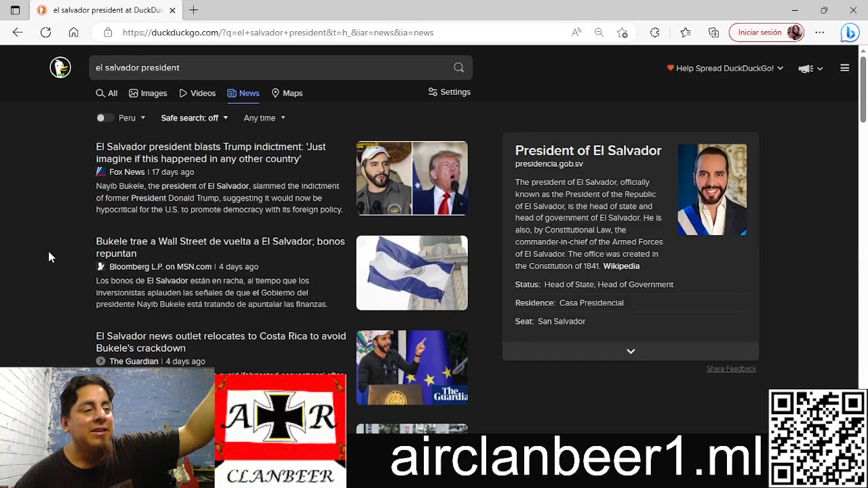
Task: Go back with the browser back arrow
Action: tap(18, 32)
